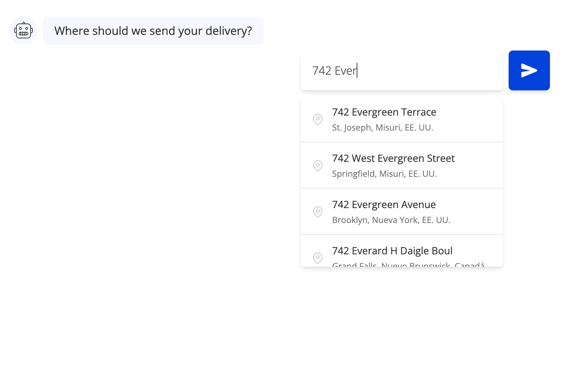588x387 pixels.
Task: Click the "St. Joseph, Misuri, EE. UU." subtitle
Action: [x=382, y=128]
